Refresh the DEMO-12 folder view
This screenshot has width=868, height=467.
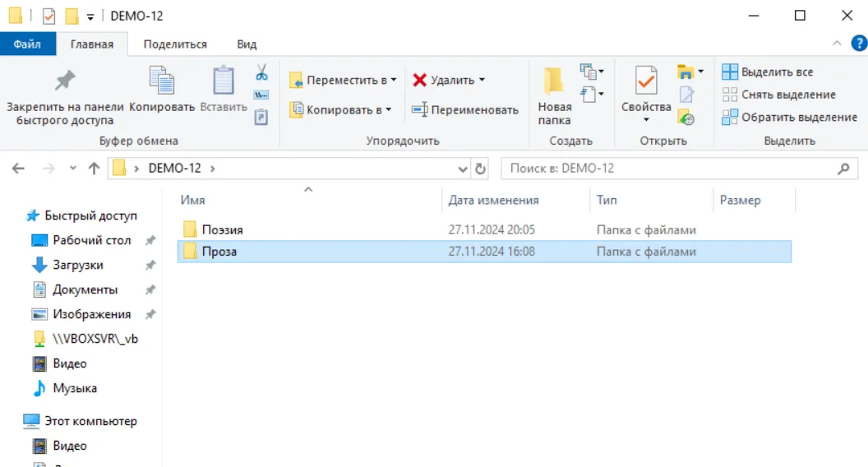[x=481, y=169]
